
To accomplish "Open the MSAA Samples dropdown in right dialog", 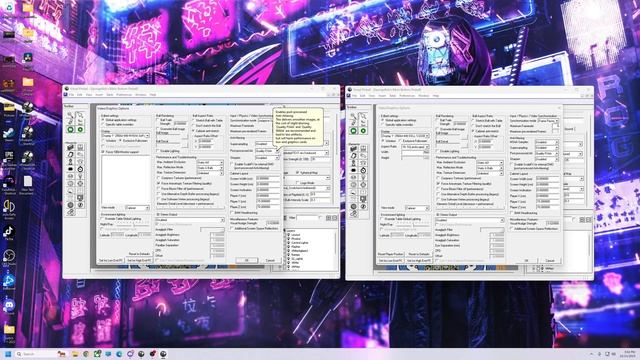I will [x=546, y=142].
